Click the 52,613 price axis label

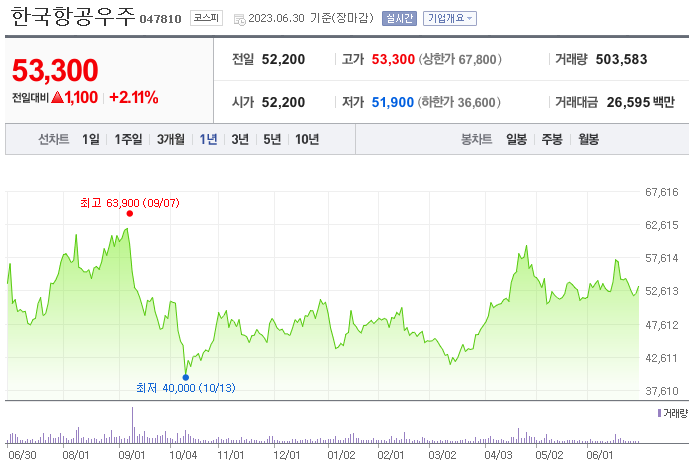pos(661,291)
